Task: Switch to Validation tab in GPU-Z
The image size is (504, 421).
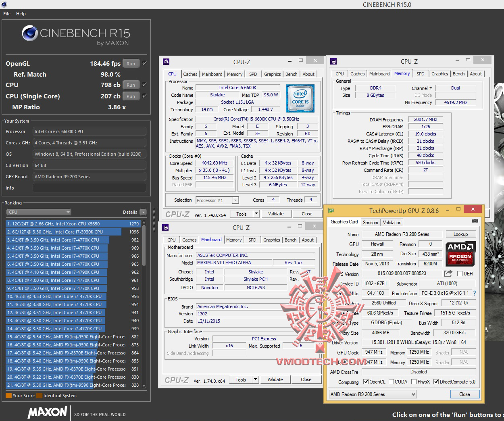Action: pos(392,223)
